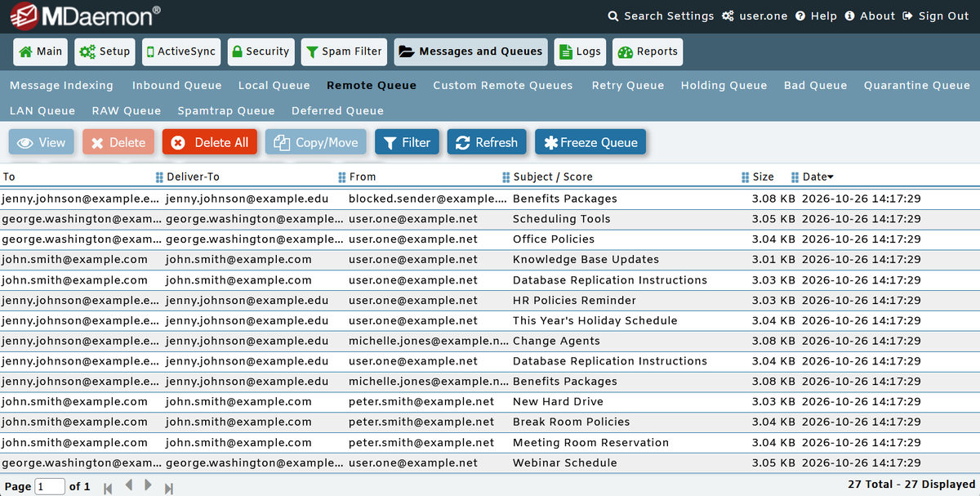Click Freeze Queue button
980x496 pixels.
click(590, 142)
